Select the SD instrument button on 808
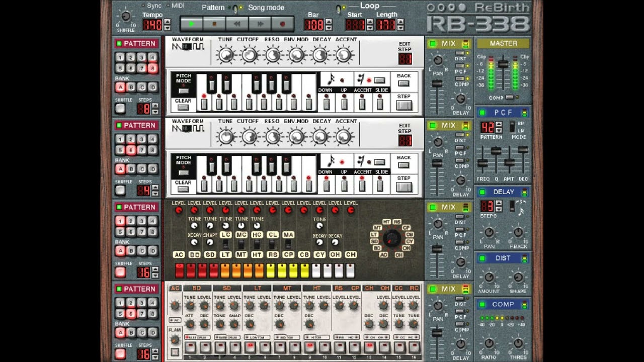 pyautogui.click(x=210, y=255)
